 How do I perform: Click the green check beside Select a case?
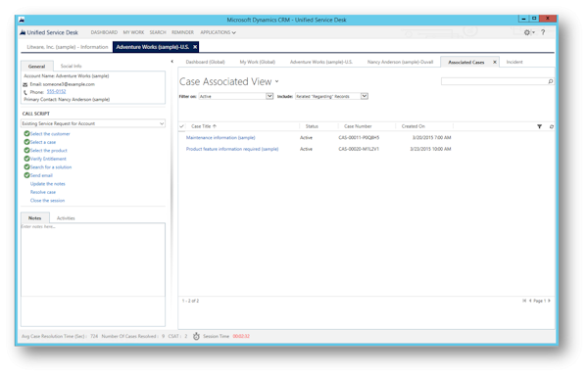click(x=26, y=142)
